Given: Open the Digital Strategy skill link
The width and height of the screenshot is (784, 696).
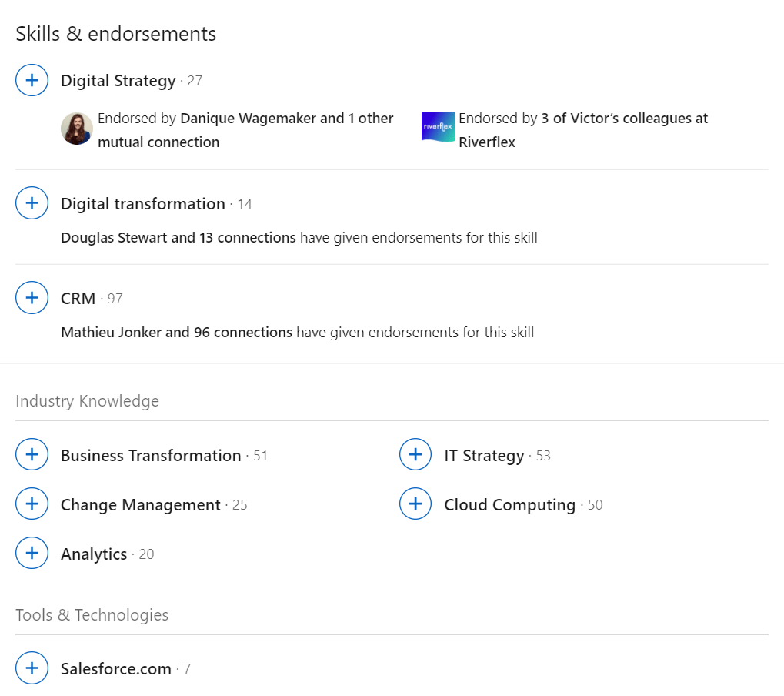Looking at the screenshot, I should [118, 81].
